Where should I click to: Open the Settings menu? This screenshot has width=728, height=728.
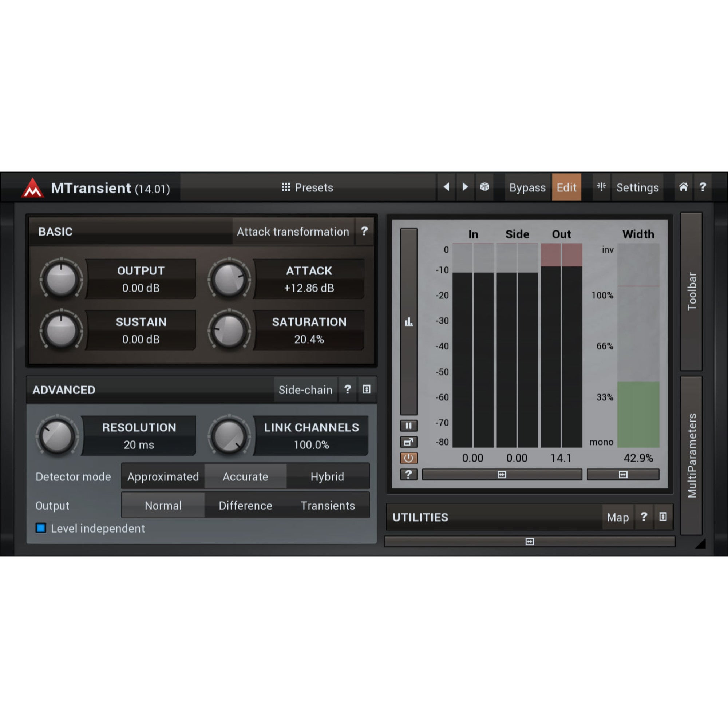pyautogui.click(x=638, y=187)
